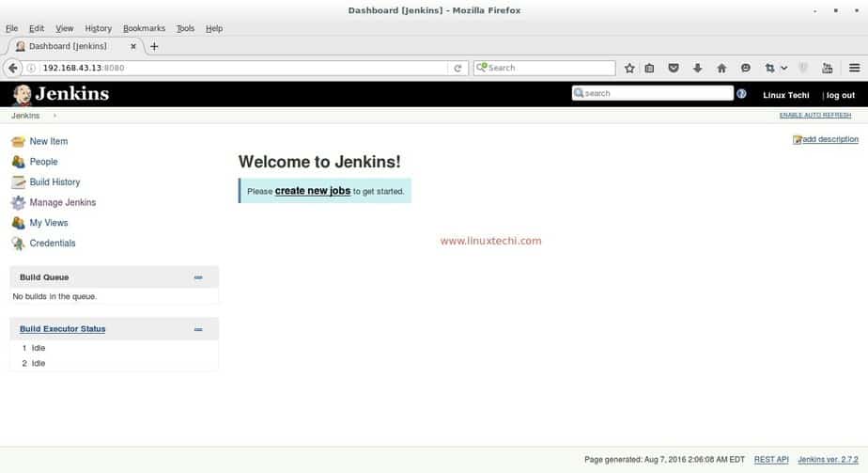Click the log out link
This screenshot has width=868, height=473.
tap(841, 95)
